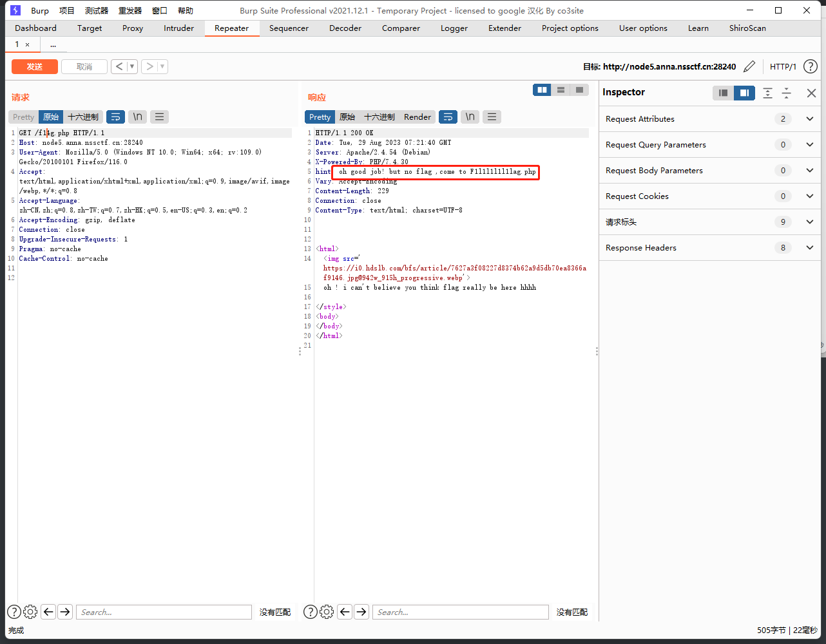Screen dimensions: 826x644
Task: Open the Decoder tab
Action: click(345, 28)
